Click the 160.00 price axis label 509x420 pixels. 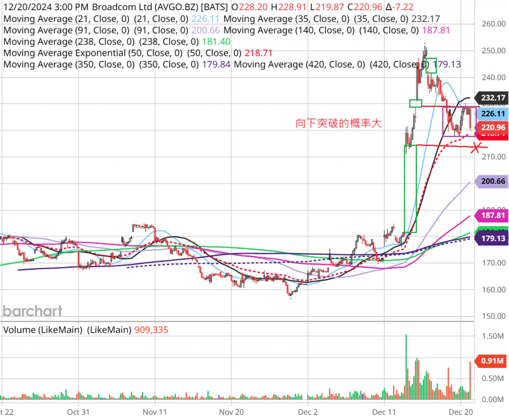493,289
